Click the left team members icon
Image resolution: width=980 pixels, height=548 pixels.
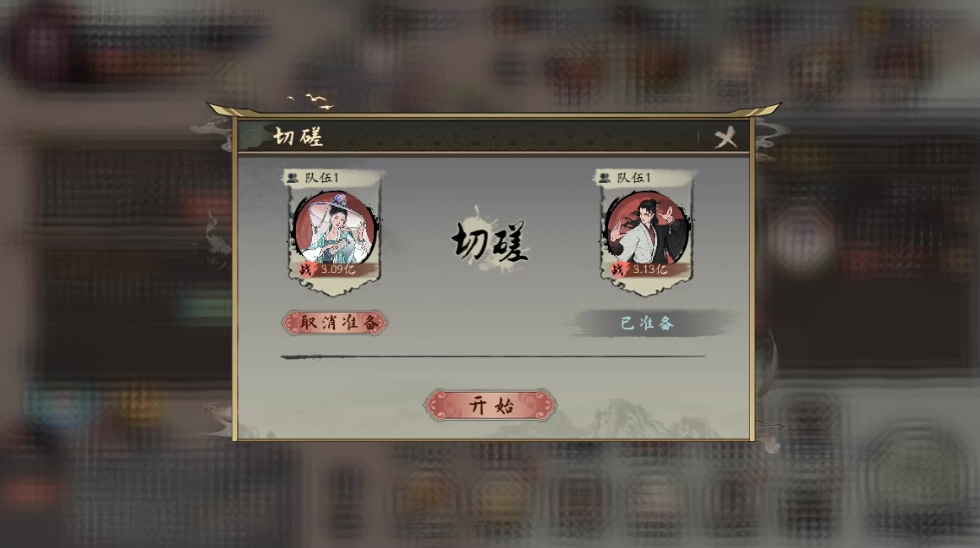pos(292,178)
